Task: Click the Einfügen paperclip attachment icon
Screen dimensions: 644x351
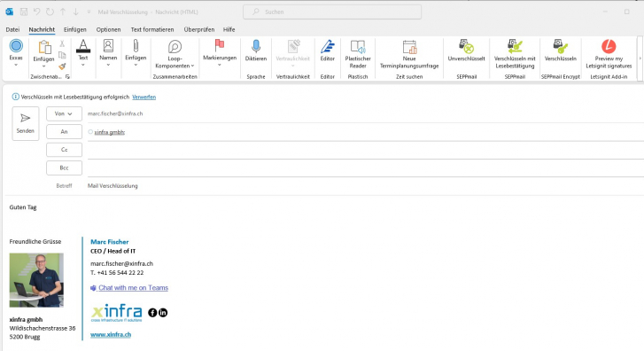Action: tap(136, 45)
